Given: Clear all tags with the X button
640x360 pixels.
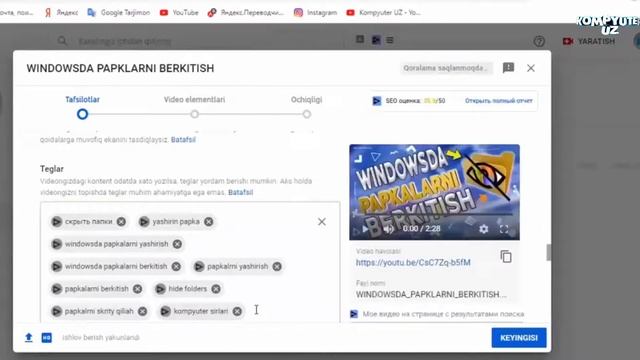Looking at the screenshot, I should 322,222.
